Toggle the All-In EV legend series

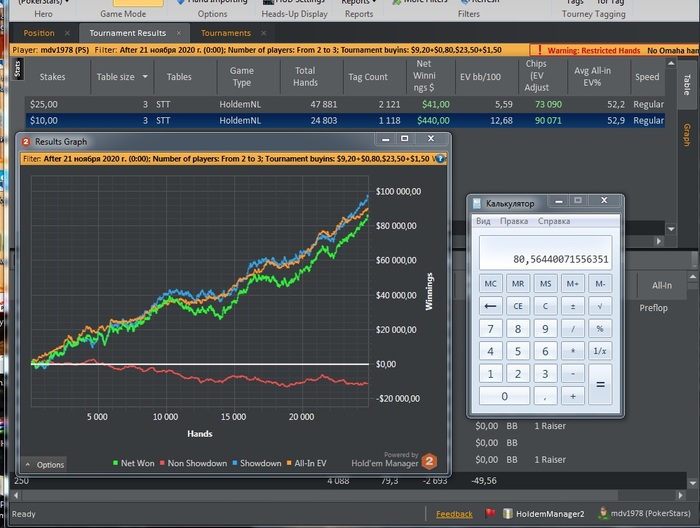(306, 463)
